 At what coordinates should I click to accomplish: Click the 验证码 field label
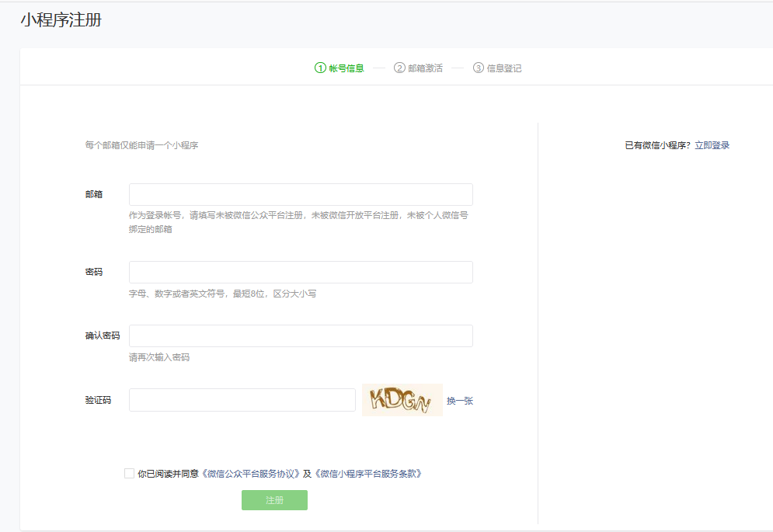pos(98,400)
